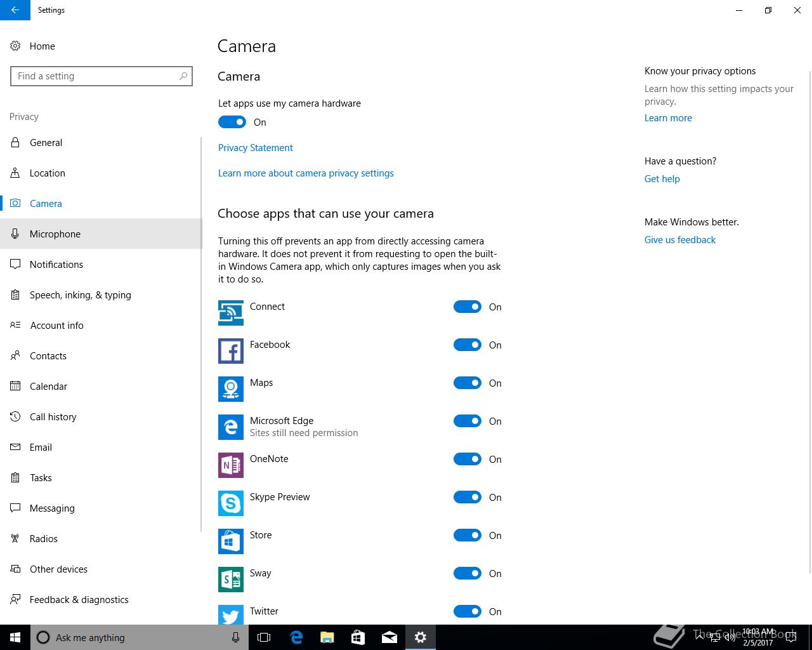812x650 pixels.
Task: Select Radios in the sidebar
Action: tap(100, 538)
